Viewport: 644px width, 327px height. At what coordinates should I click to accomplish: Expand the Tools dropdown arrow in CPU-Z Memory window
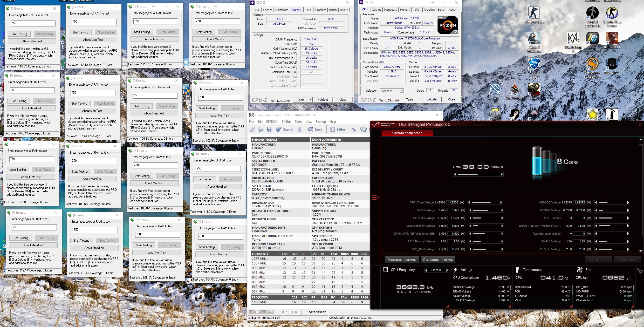click(310, 100)
